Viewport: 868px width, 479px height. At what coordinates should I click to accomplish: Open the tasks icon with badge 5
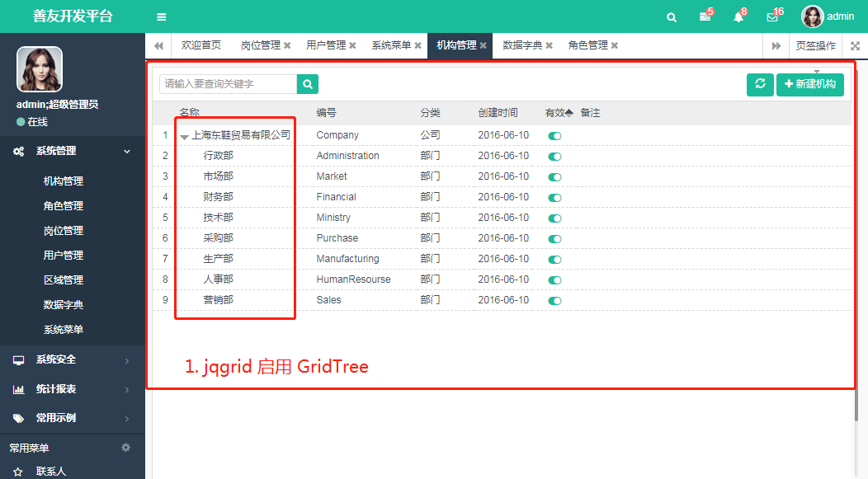(705, 17)
